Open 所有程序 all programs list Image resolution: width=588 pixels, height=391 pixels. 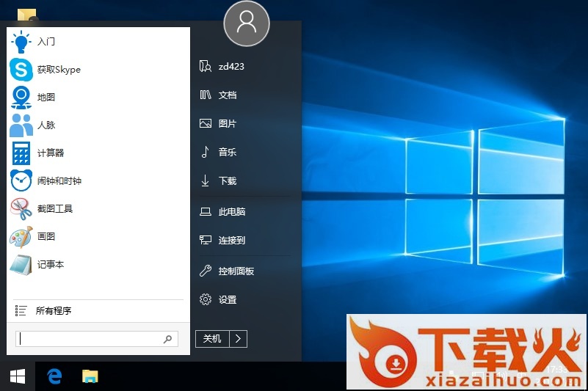click(x=98, y=310)
